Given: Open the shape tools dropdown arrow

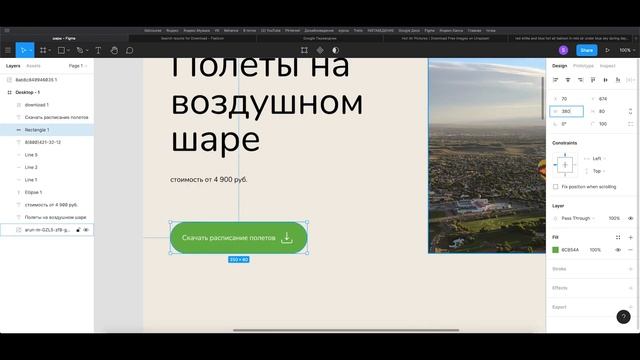Looking at the screenshot, I should [68, 51].
